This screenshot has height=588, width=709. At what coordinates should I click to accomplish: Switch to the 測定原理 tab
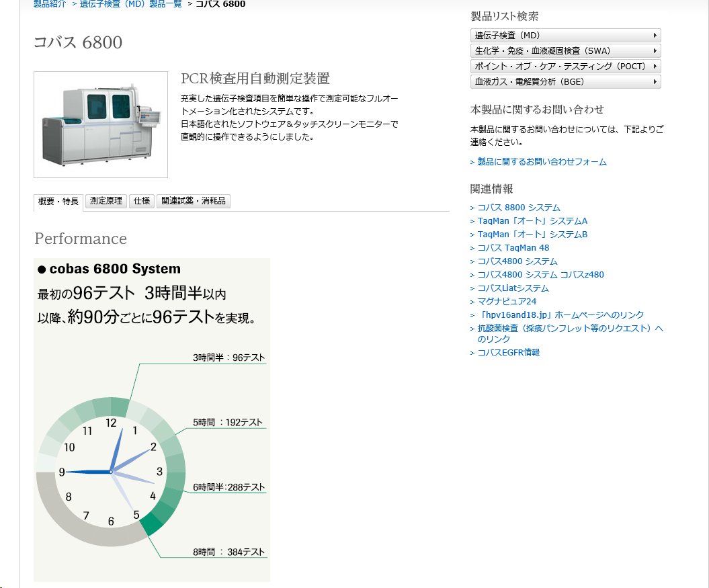(x=106, y=201)
